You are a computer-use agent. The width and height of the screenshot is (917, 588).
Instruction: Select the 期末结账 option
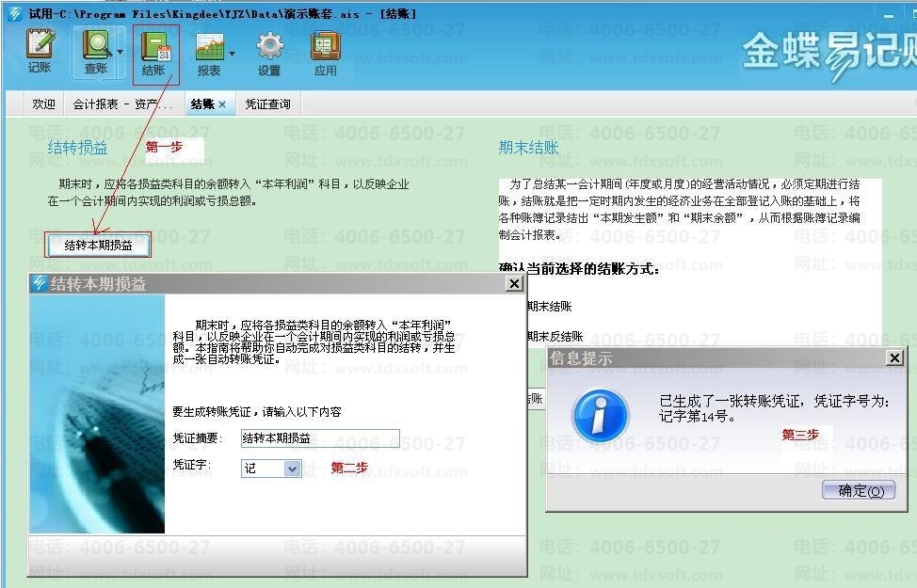pyautogui.click(x=549, y=307)
